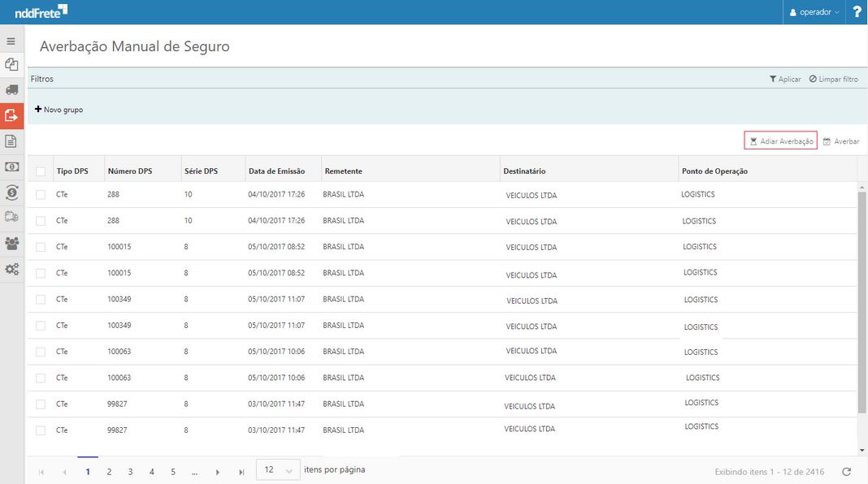Open the settings gears sidebar icon

pos(11,270)
